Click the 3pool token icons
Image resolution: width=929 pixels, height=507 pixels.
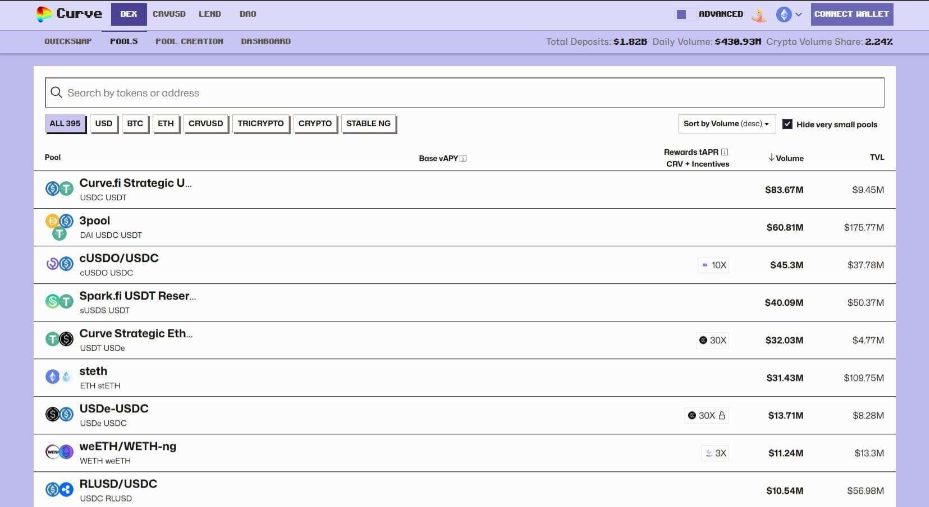(59, 227)
